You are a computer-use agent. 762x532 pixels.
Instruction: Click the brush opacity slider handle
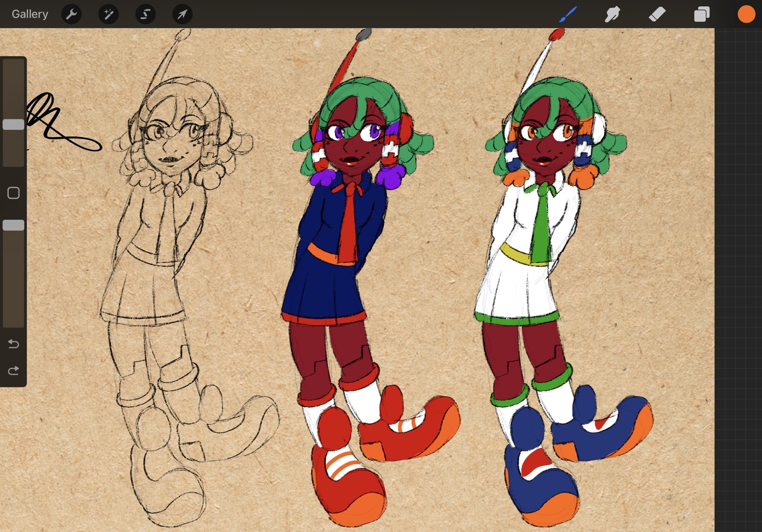tap(14, 225)
